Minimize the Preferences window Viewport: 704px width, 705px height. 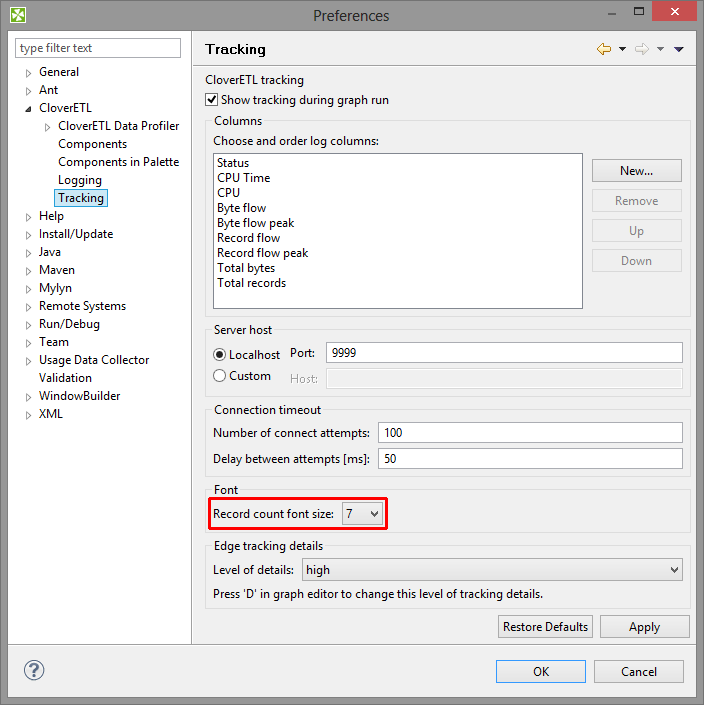611,13
